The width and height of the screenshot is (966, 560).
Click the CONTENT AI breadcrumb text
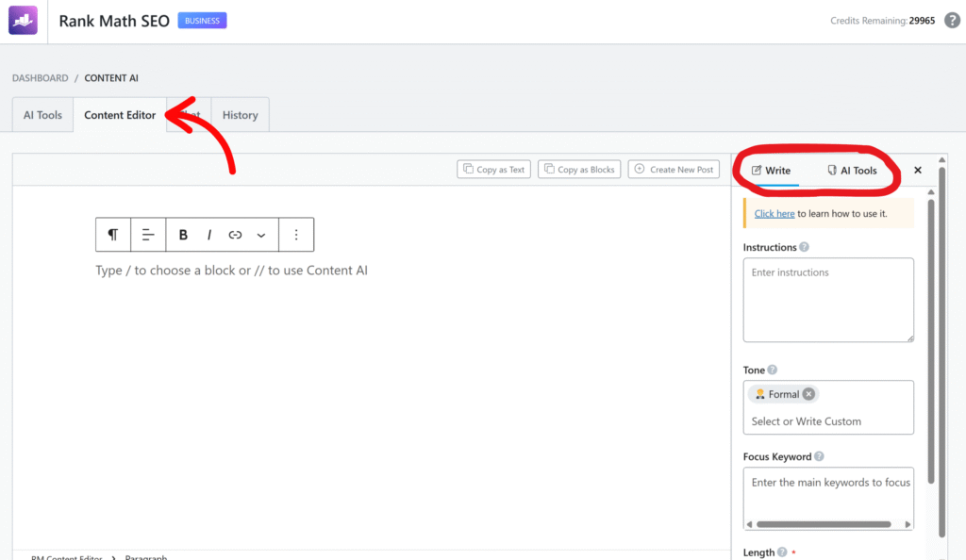tap(111, 78)
